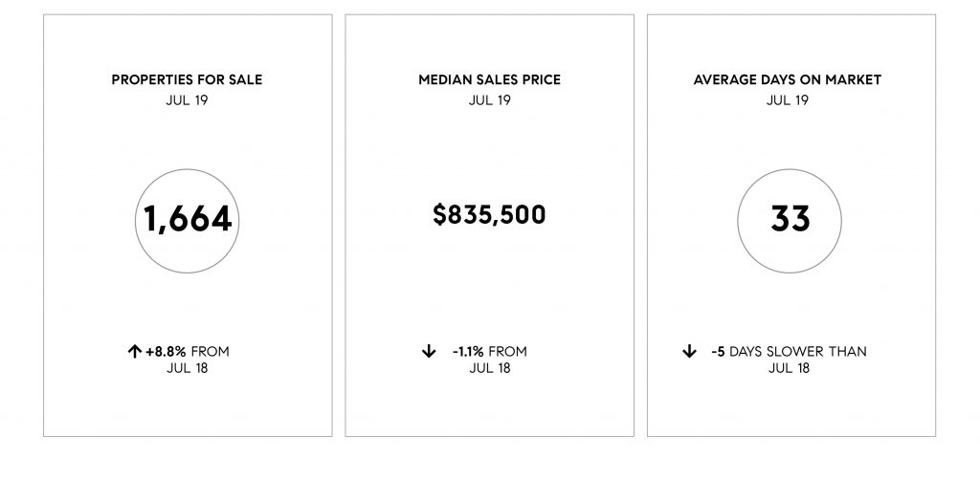
Task: Click JUL 19 under Median Sales Price
Action: coord(489,99)
